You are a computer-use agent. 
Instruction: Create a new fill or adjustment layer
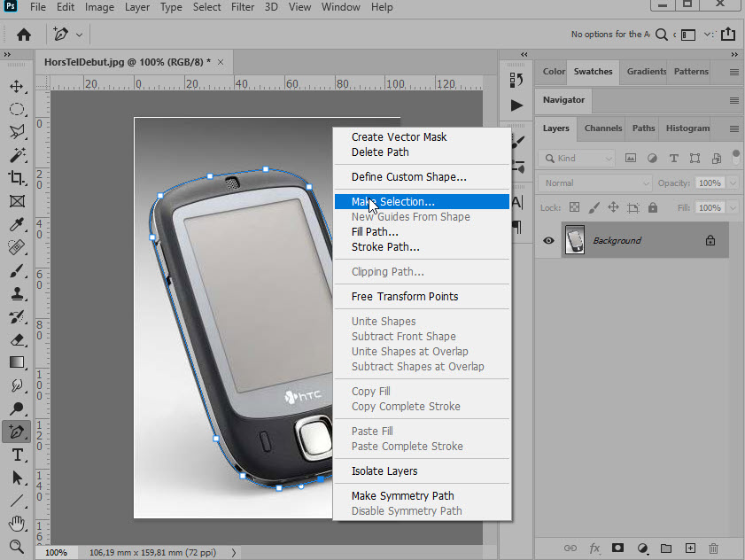(642, 548)
